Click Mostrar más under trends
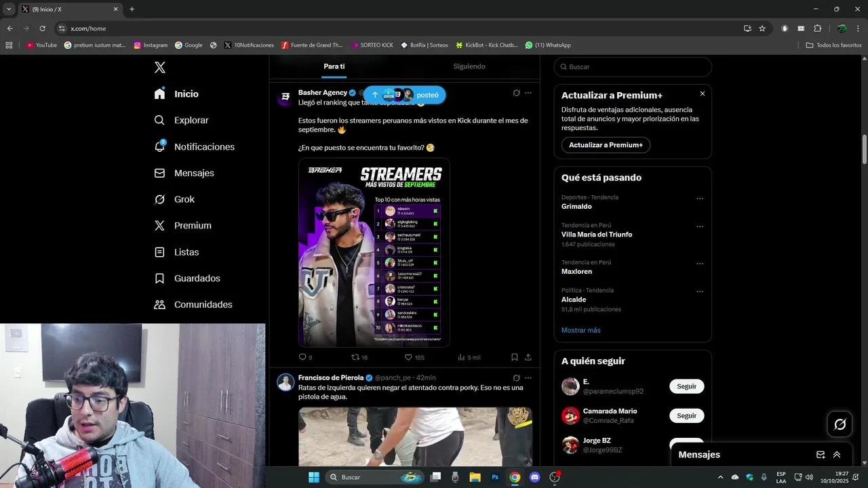This screenshot has height=488, width=868. click(581, 330)
